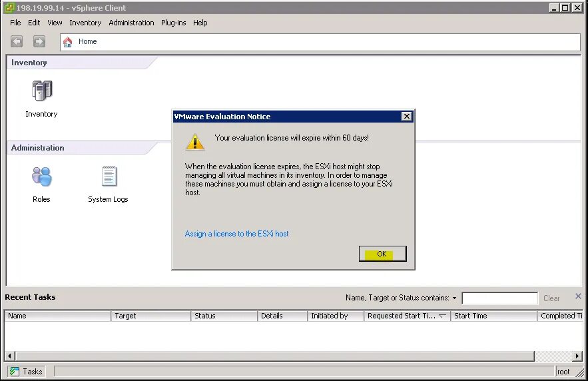Click the Clear filter button

tap(551, 298)
